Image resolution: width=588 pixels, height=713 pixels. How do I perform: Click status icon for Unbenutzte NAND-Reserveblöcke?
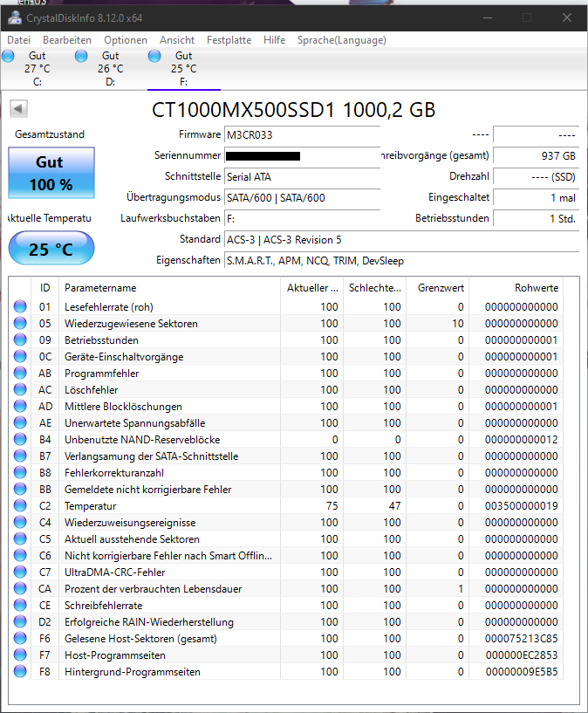(x=20, y=439)
